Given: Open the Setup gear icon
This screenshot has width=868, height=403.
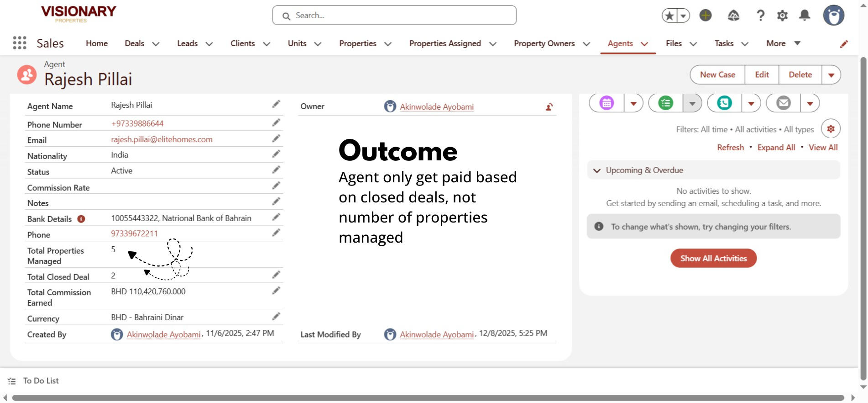Looking at the screenshot, I should point(782,16).
